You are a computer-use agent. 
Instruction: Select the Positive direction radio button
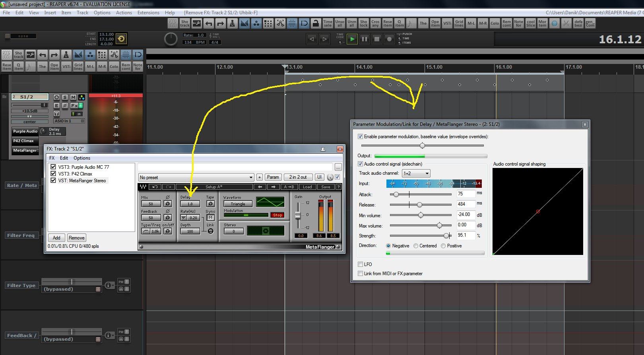coord(443,246)
